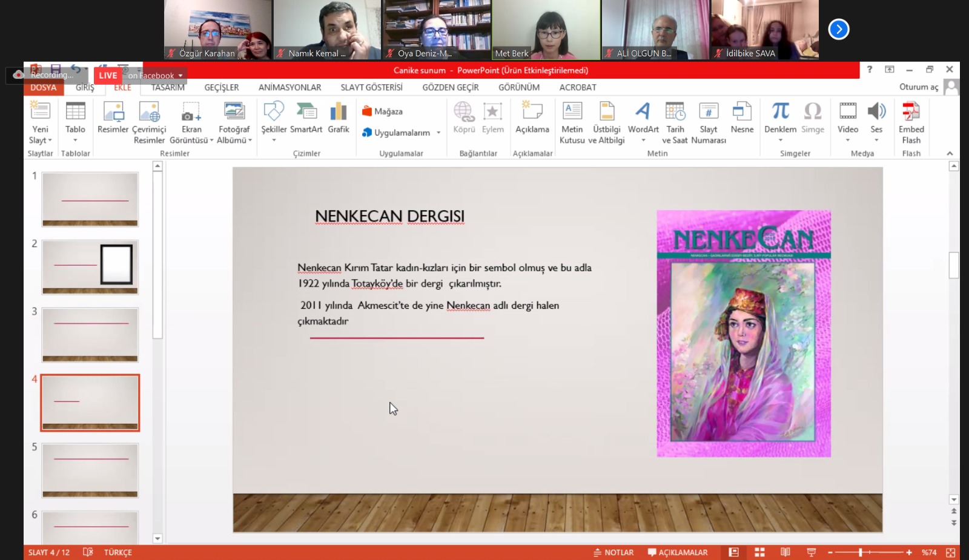Insert a Grafik chart
969x560 pixels.
339,117
